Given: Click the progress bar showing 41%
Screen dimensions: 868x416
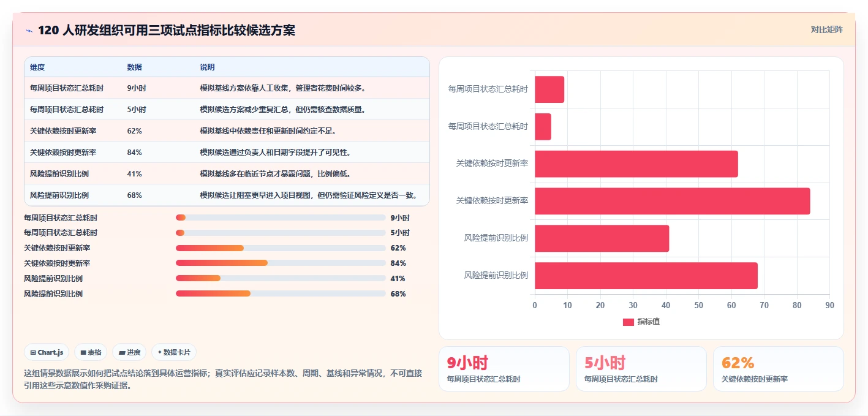Looking at the screenshot, I should (x=281, y=278).
